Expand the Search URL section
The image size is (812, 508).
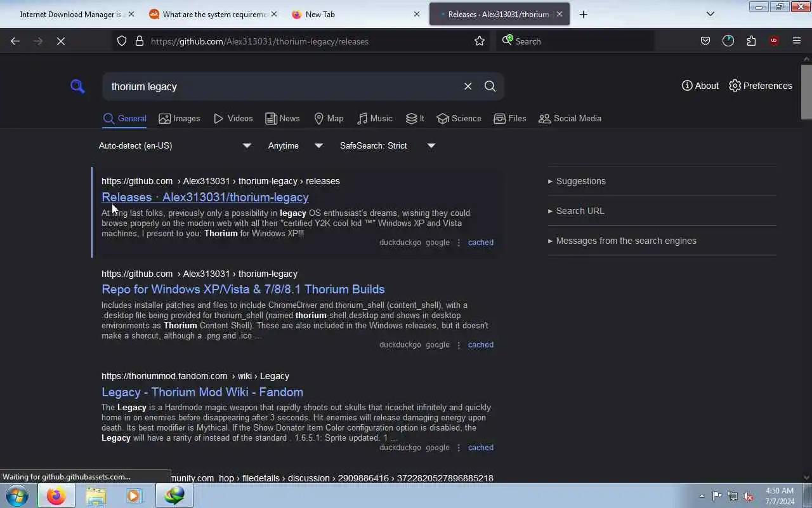click(576, 211)
